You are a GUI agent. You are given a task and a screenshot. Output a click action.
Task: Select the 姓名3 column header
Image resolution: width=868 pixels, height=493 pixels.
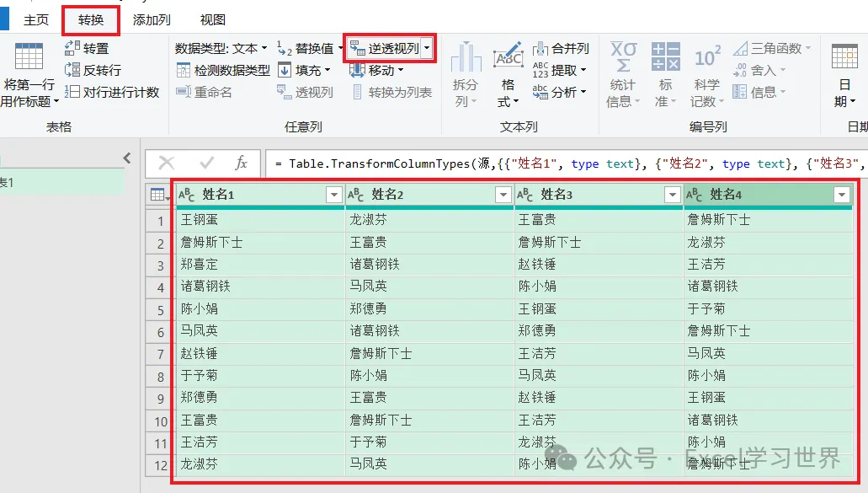(599, 195)
